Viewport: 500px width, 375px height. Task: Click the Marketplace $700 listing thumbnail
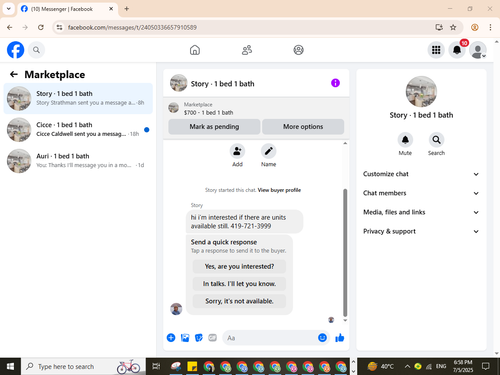[x=173, y=108]
